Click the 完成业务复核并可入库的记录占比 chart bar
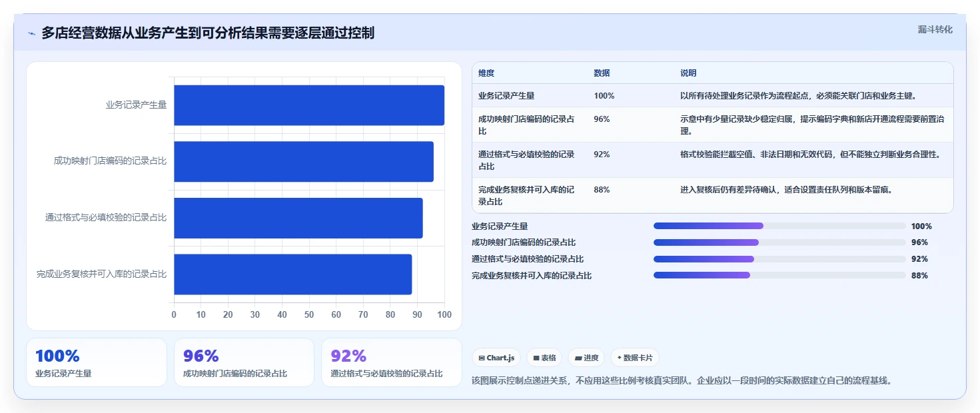 [x=293, y=274]
